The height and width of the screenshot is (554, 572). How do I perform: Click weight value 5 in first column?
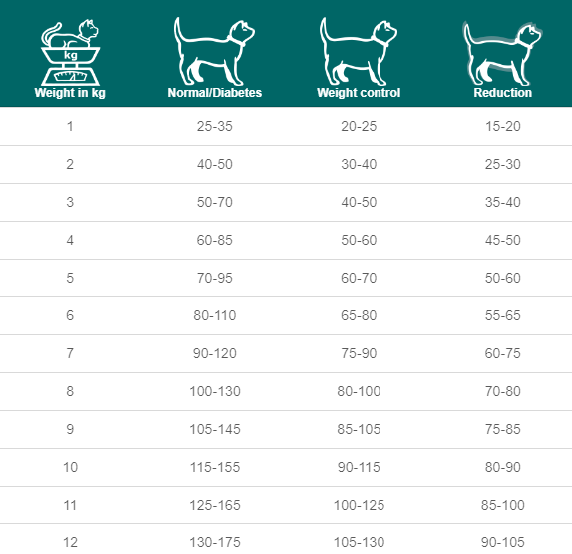pos(70,278)
